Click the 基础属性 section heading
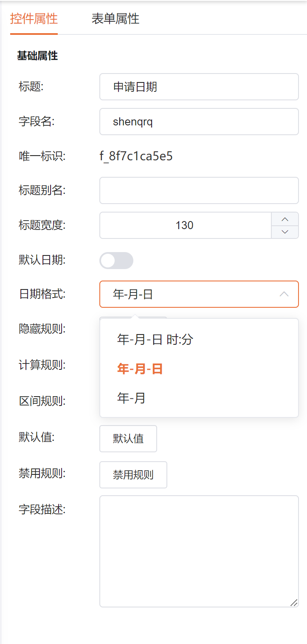The image size is (307, 644). click(37, 56)
